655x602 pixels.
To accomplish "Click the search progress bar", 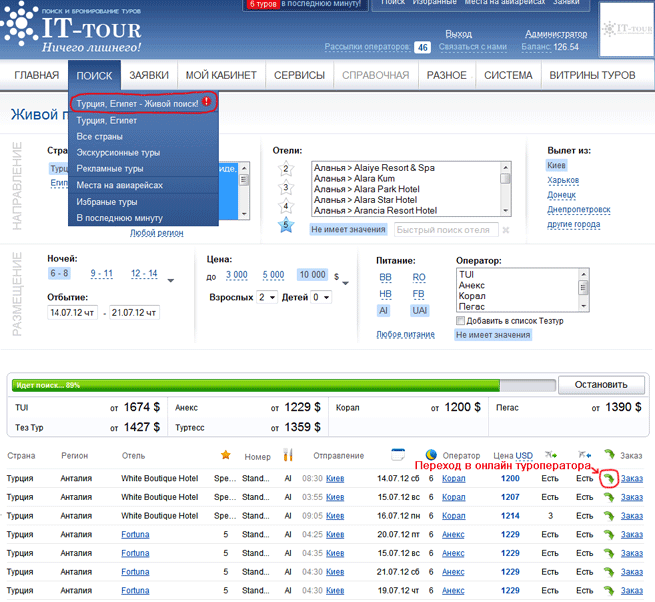I will (284, 385).
